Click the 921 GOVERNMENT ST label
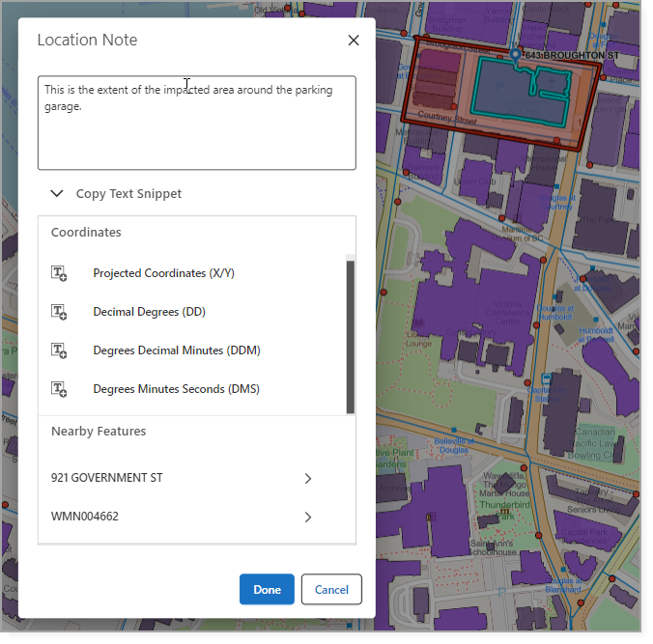Screen dimensions: 653x644 [x=106, y=478]
